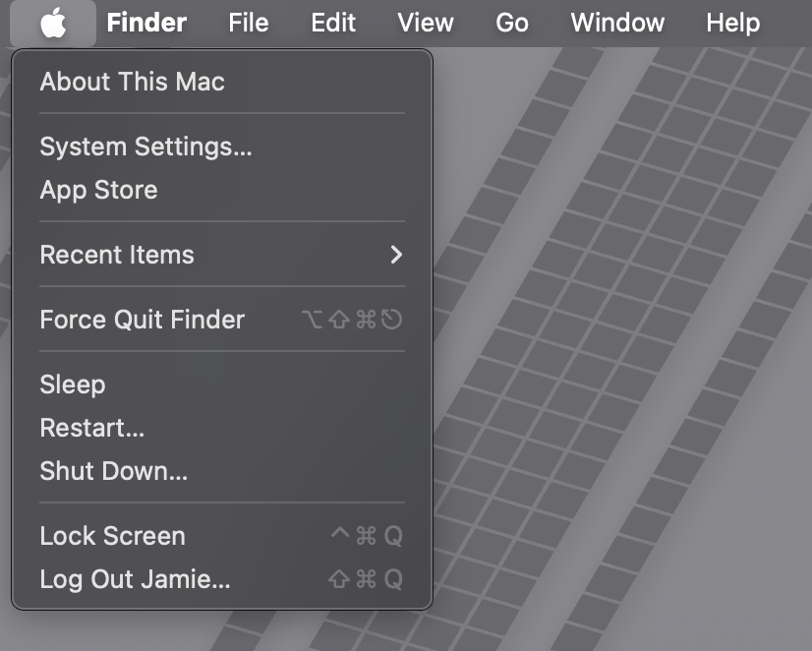Log Out Jamie from the Apple menu

(x=135, y=579)
